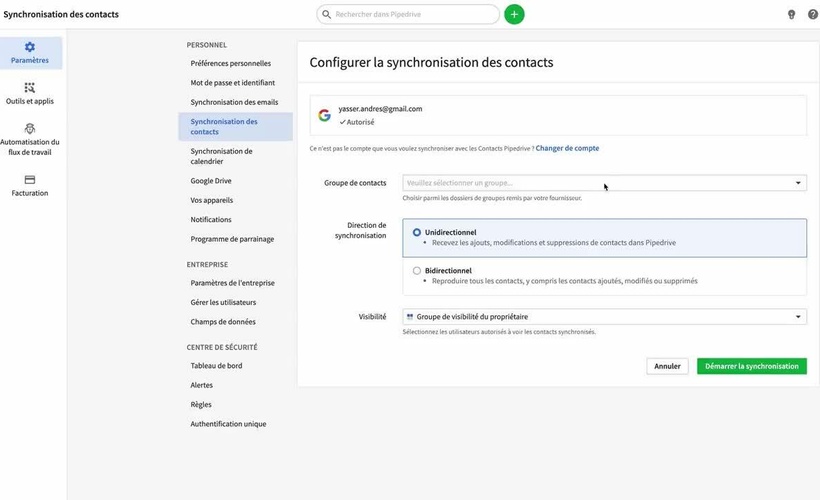Expand the Groupe de contacts dropdown
Viewport: 820px width, 500px height.
pos(604,183)
